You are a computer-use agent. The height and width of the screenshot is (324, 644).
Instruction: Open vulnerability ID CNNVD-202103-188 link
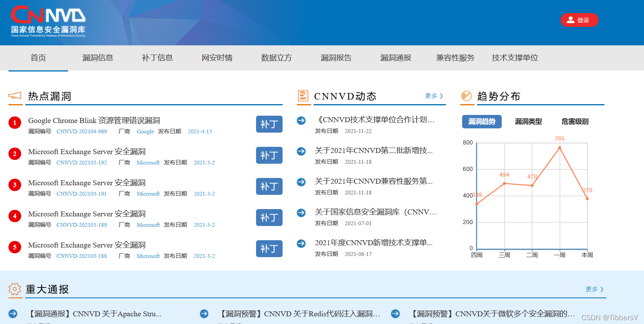[x=82, y=256]
